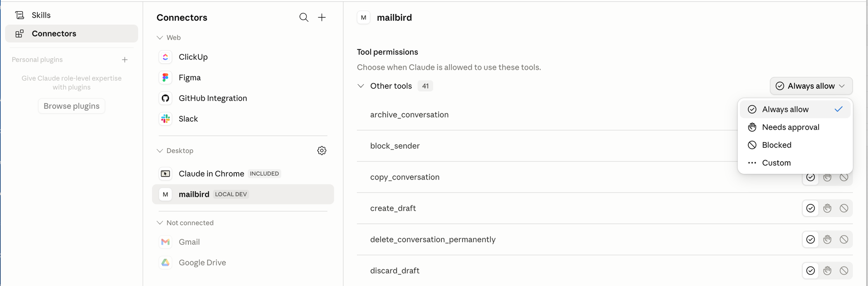Set discard_draft to always allow
Image resolution: width=868 pixels, height=286 pixels.
(810, 271)
